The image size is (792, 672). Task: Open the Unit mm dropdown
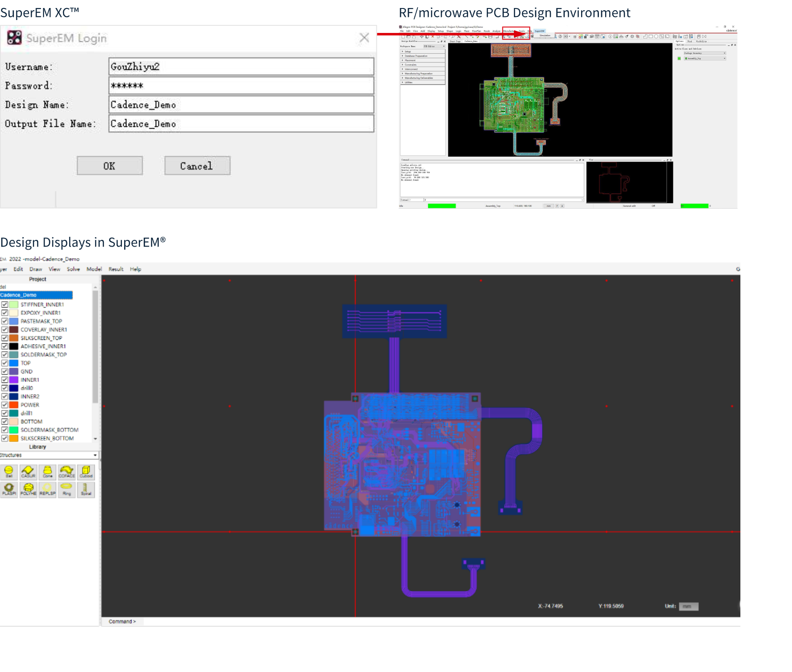point(688,607)
